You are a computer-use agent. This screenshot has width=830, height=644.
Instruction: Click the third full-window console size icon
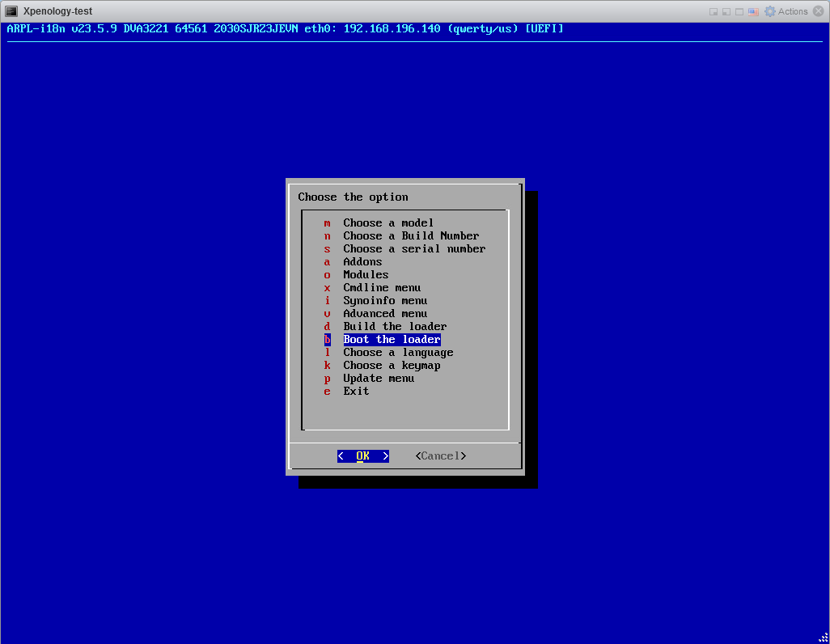[739, 11]
